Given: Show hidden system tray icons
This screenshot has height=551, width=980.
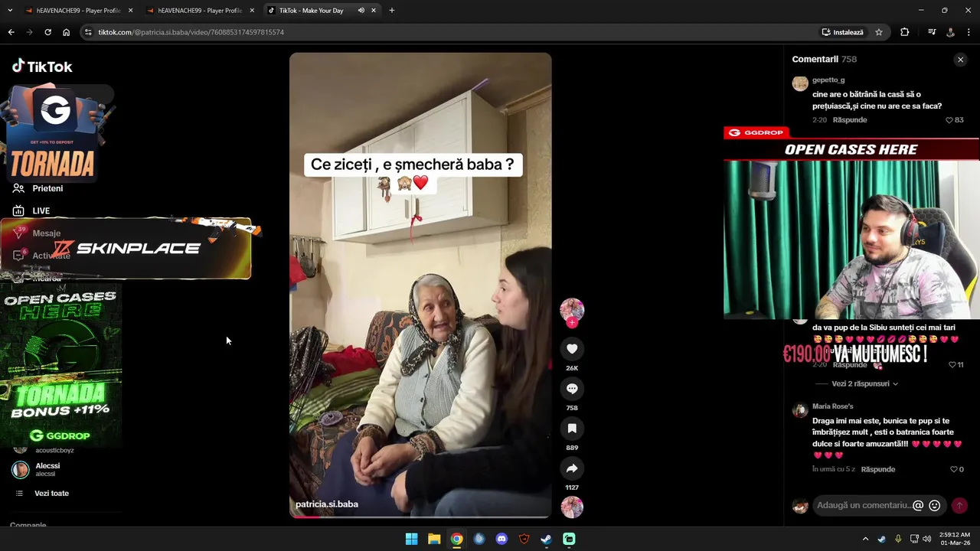Looking at the screenshot, I should pos(866,539).
